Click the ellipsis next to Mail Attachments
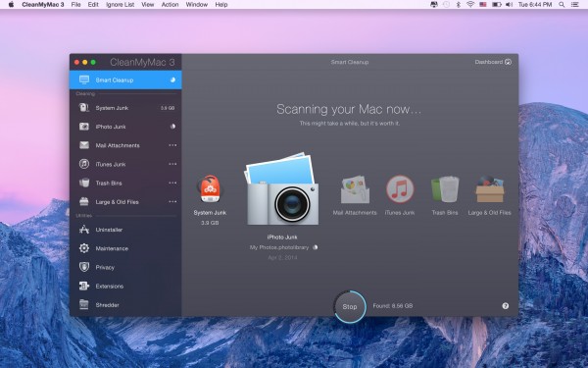This screenshot has height=368, width=588. tap(172, 145)
